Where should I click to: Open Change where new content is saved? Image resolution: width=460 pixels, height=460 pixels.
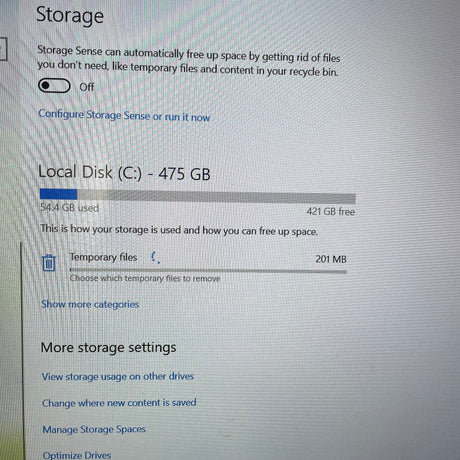point(119,403)
